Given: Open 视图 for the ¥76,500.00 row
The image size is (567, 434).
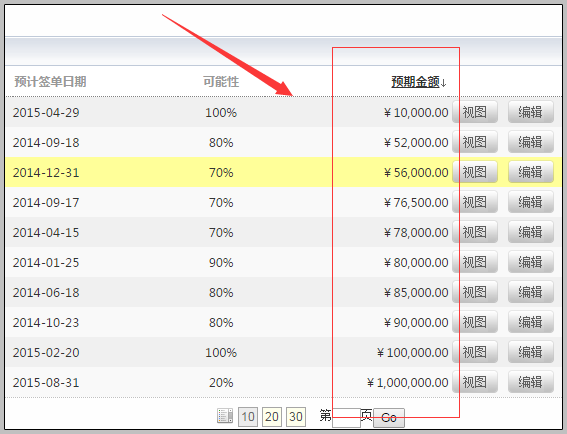Looking at the screenshot, I should tap(475, 202).
